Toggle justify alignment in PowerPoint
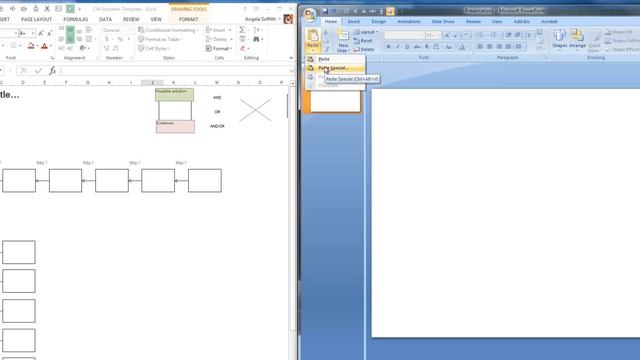The image size is (640, 360). (508, 47)
